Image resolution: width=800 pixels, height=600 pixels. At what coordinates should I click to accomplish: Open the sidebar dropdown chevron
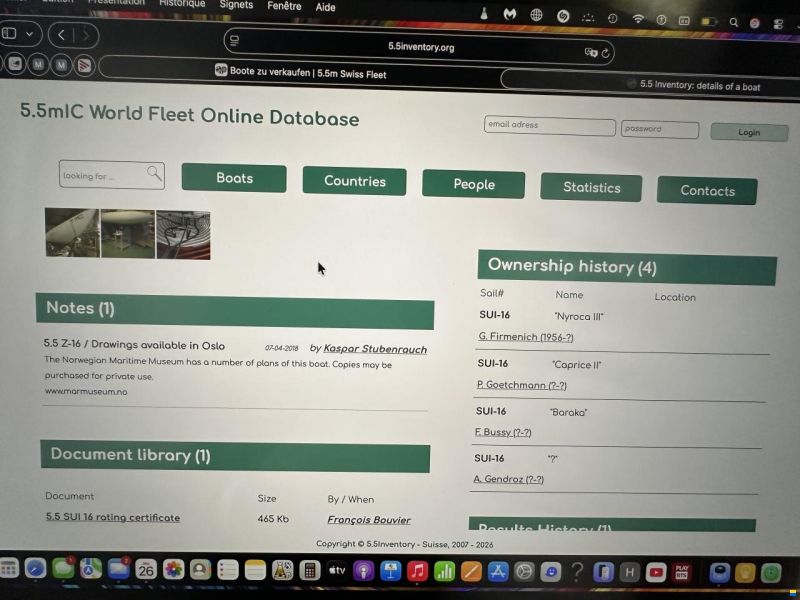point(29,34)
